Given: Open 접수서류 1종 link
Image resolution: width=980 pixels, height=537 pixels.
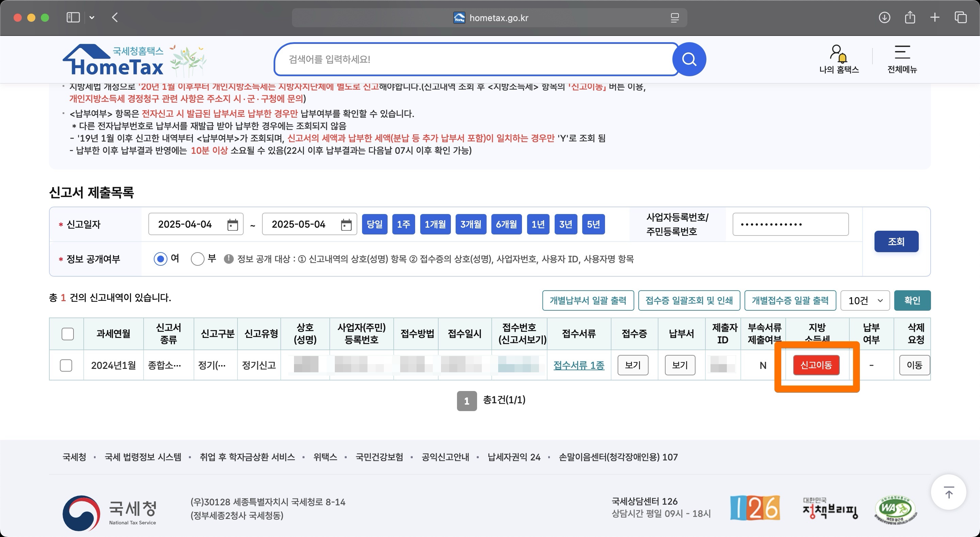Looking at the screenshot, I should click(578, 365).
